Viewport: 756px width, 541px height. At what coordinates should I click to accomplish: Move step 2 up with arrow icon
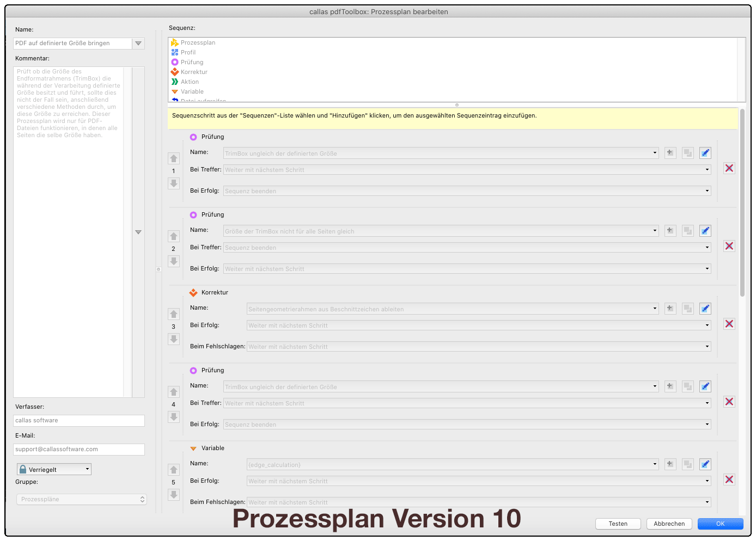pos(174,236)
